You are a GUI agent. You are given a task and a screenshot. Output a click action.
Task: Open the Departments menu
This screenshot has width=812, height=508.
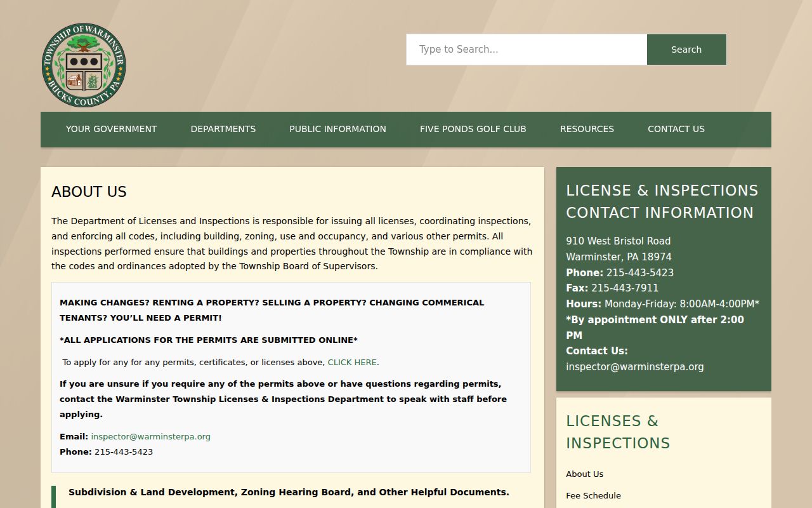click(223, 129)
